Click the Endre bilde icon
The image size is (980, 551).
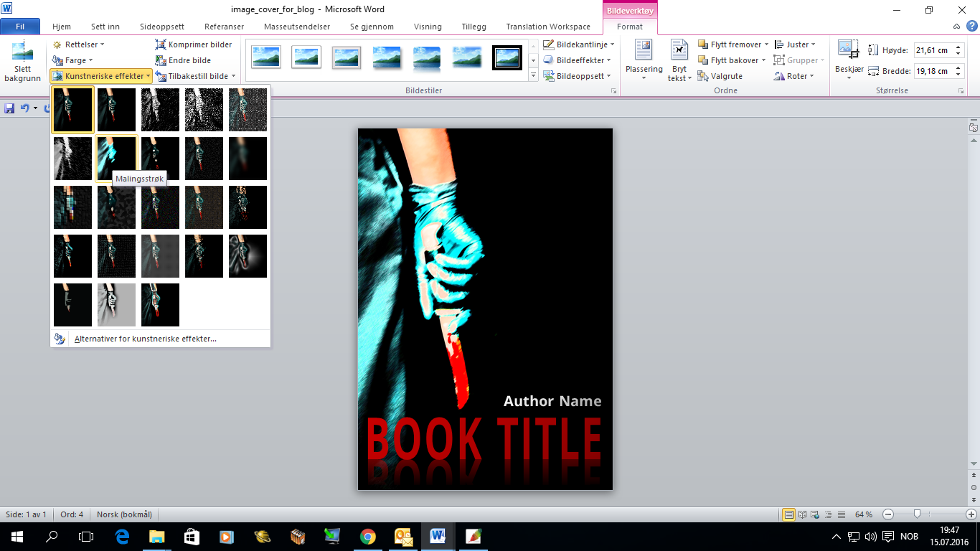coord(161,60)
